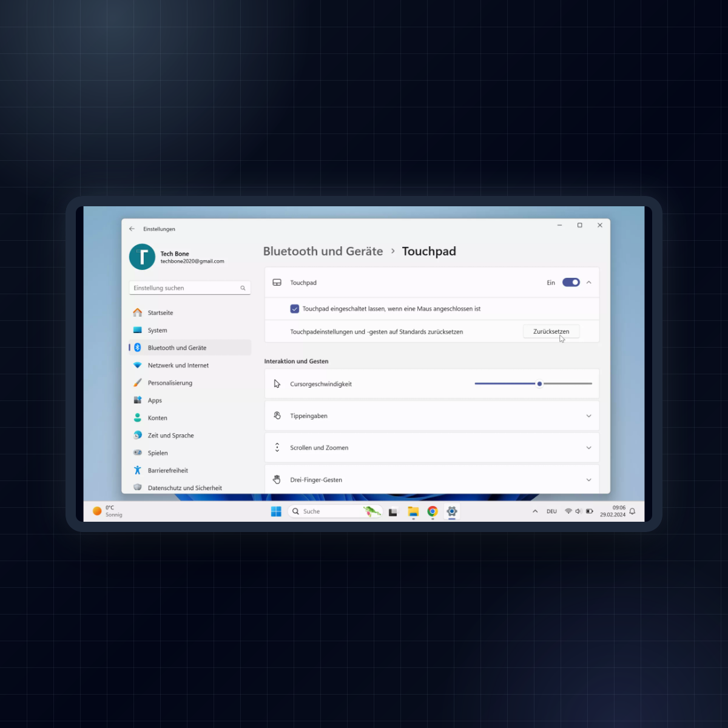This screenshot has height=728, width=728.
Task: Click the cursor icon beside Cursorgeschwindigkeit
Action: (x=277, y=384)
